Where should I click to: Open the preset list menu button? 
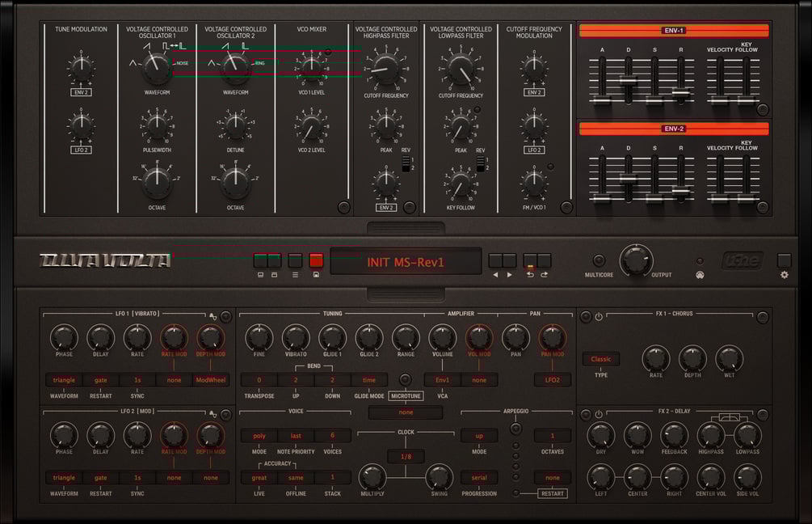click(295, 260)
